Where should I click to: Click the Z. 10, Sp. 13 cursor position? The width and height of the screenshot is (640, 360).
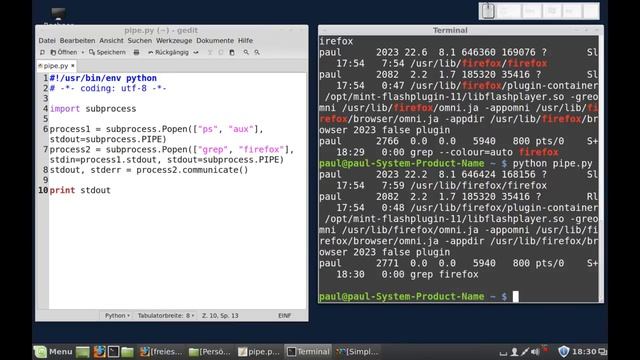220,316
